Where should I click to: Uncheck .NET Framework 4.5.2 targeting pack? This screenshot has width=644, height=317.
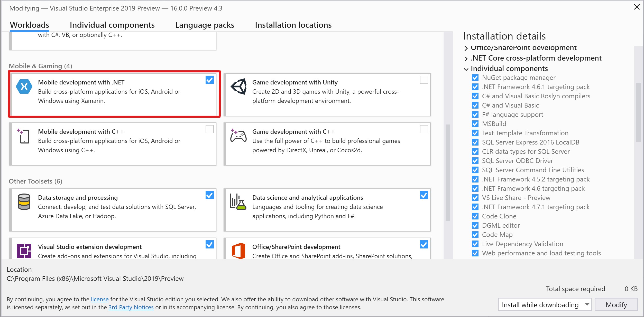[475, 179]
